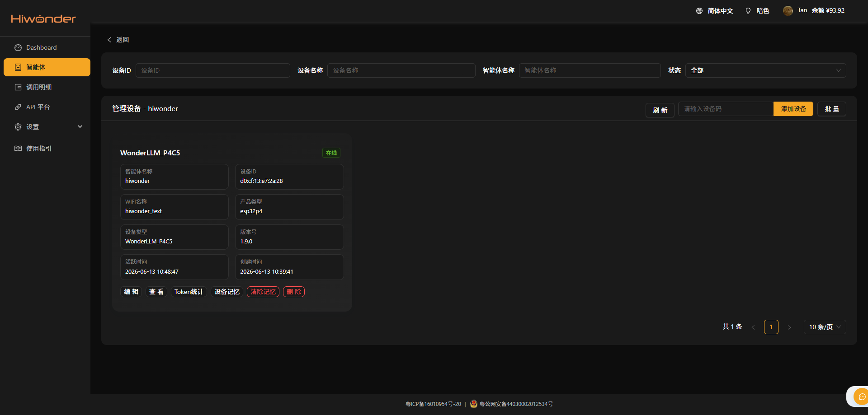Focus the 设备名称 filter field
The height and width of the screenshot is (415, 868).
point(401,70)
